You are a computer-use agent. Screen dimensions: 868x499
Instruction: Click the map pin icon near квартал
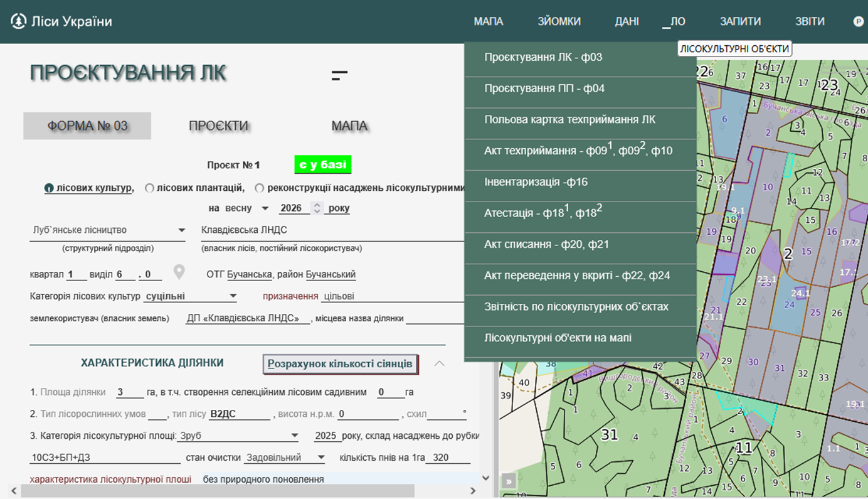point(179,272)
